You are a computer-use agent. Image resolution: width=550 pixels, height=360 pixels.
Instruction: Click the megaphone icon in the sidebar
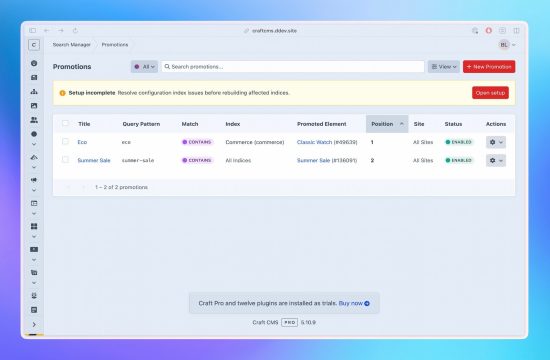click(34, 180)
